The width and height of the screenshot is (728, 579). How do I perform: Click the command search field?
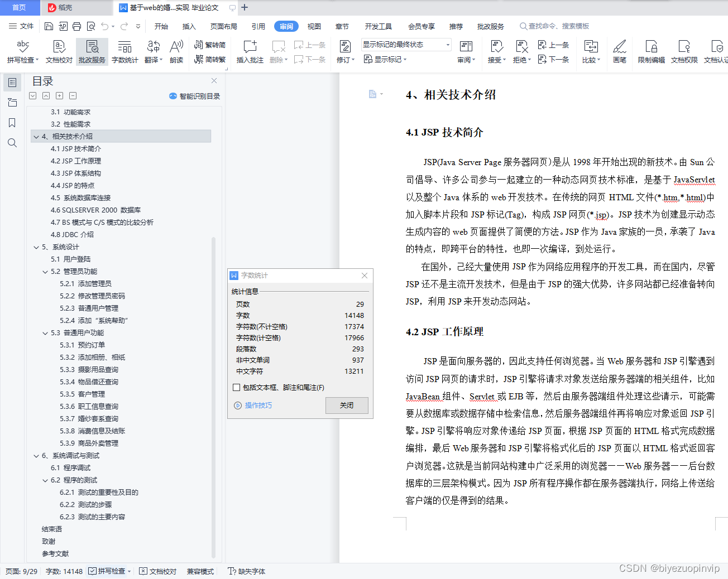(x=554, y=26)
